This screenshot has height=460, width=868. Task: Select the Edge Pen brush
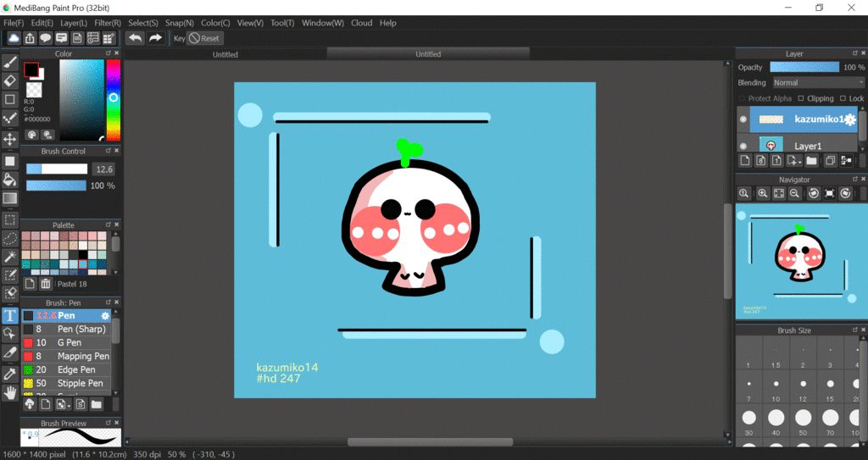(x=66, y=369)
